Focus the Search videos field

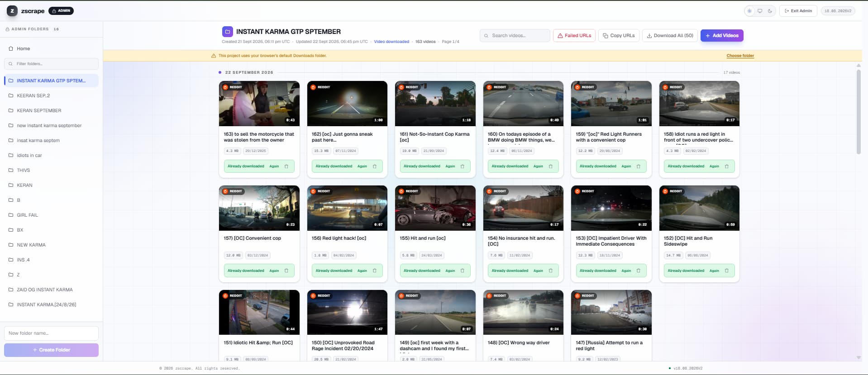click(515, 36)
